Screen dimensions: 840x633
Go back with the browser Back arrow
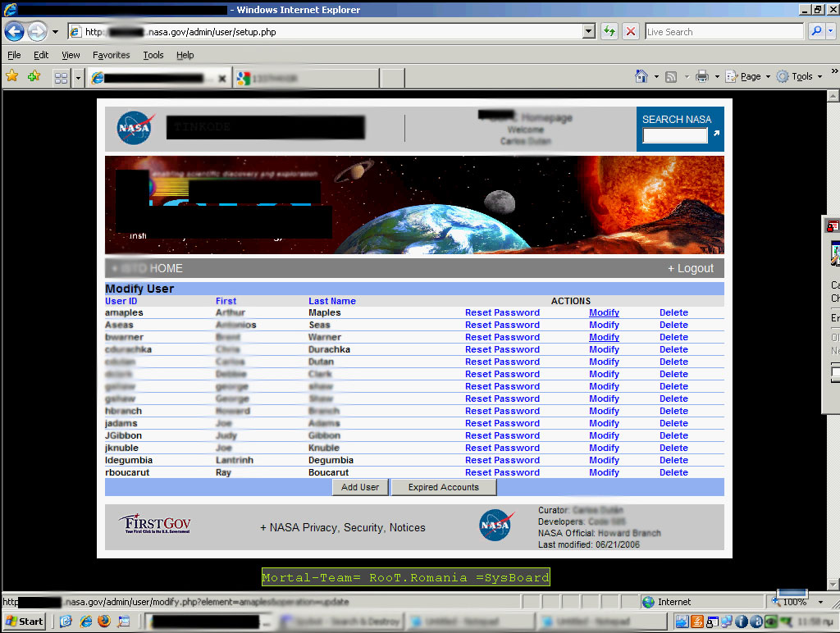[x=15, y=32]
